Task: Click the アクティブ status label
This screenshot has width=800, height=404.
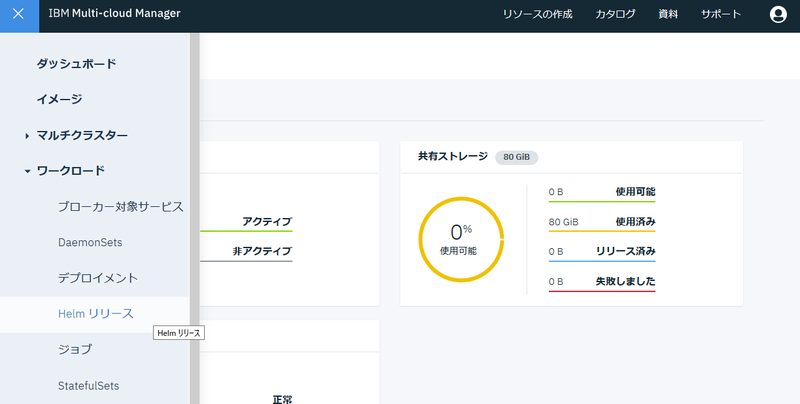Action: coord(267,221)
